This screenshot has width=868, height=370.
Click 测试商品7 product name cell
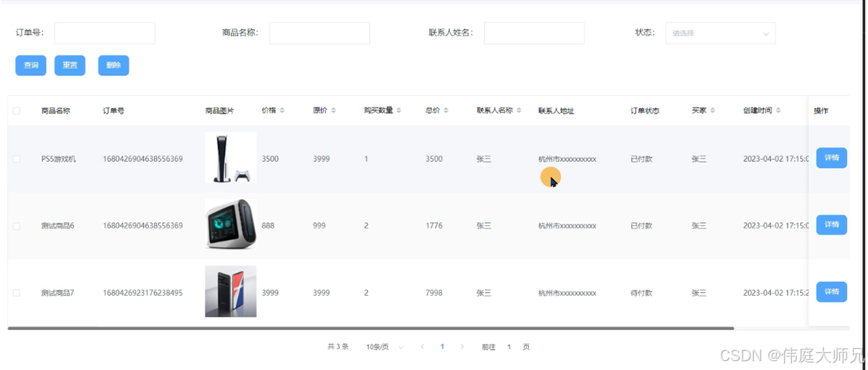(x=58, y=293)
